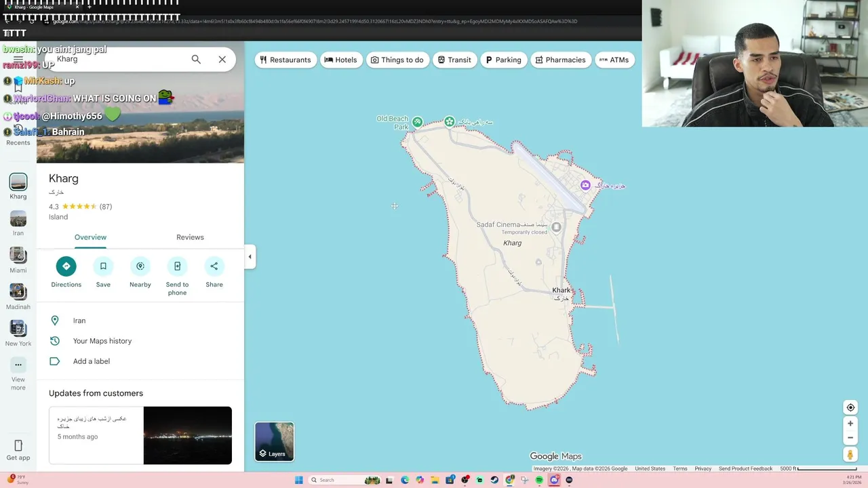Click the Send to phone icon
Screen dimensions: 868x488
[177, 266]
